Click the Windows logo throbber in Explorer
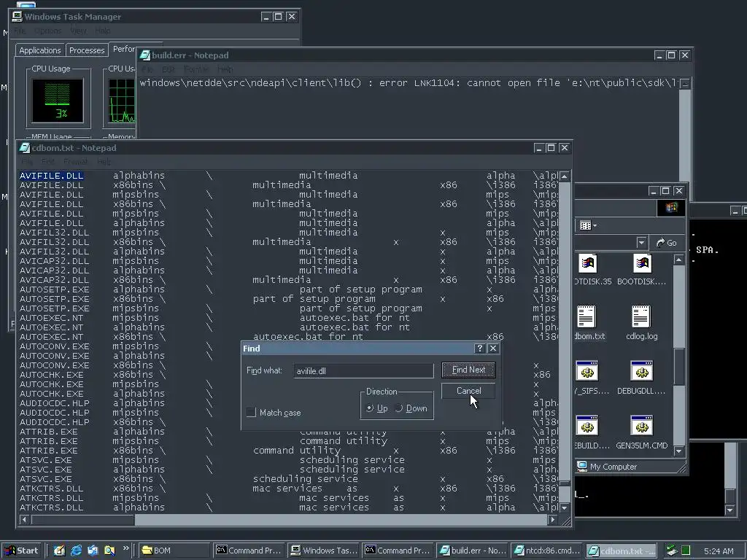 click(x=671, y=208)
